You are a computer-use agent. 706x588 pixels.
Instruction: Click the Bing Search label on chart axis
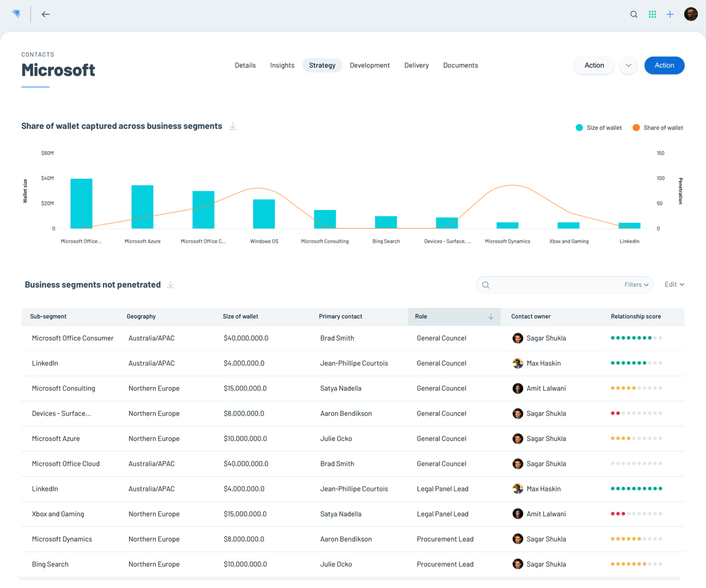click(x=386, y=241)
